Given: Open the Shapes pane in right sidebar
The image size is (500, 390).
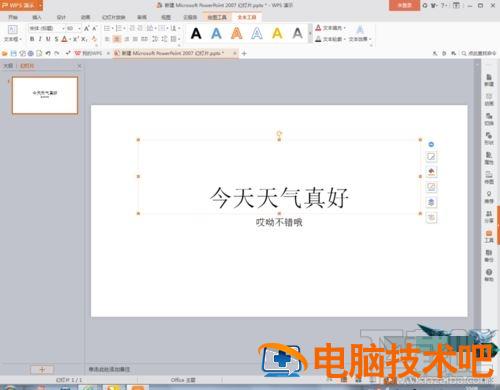Looking at the screenshot, I should [489, 138].
